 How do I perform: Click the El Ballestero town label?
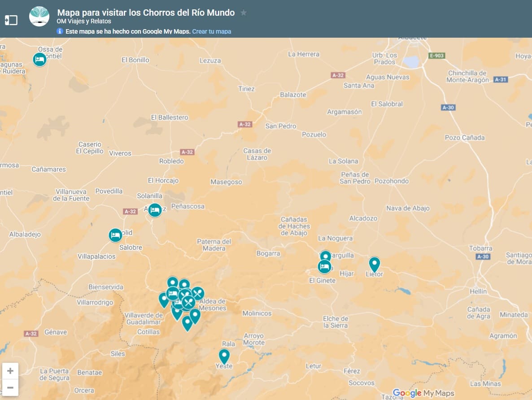point(170,117)
